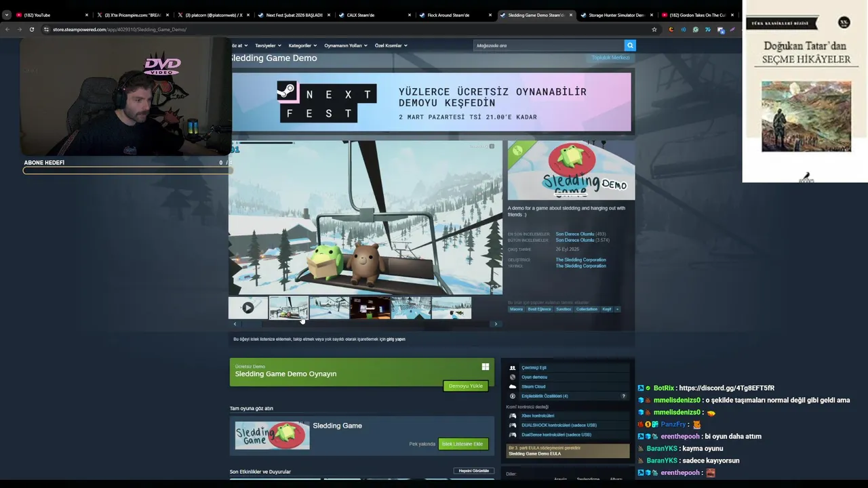Click the browser address bar URL
Image resolution: width=868 pixels, height=488 pixels.
[119, 29]
